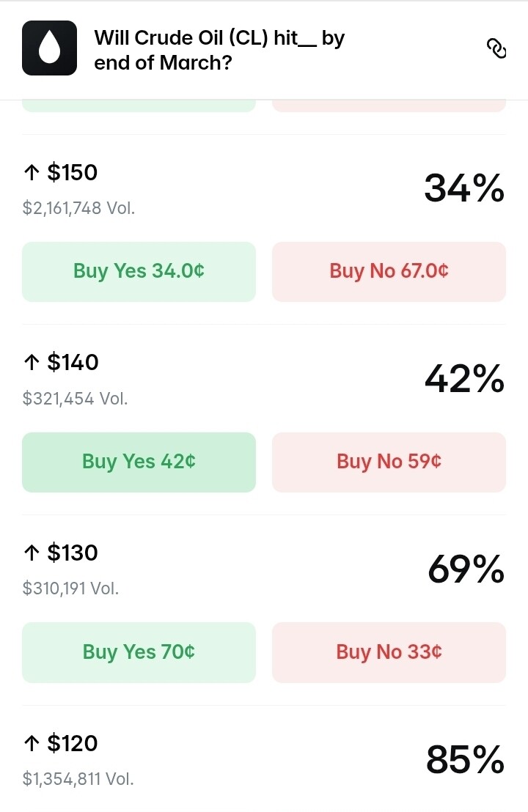Image resolution: width=528 pixels, height=812 pixels.
Task: Tap Buy Yes 70¢ for $130
Action: pyautogui.click(x=139, y=652)
